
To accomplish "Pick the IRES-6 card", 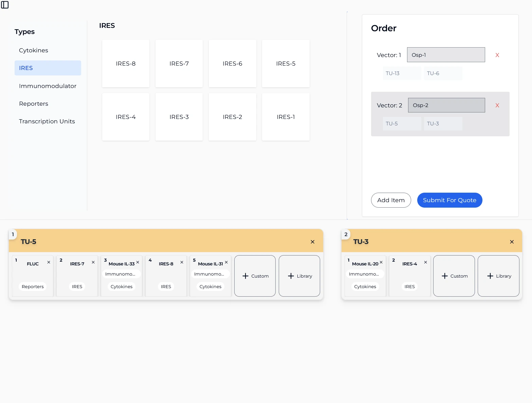I will (x=232, y=64).
